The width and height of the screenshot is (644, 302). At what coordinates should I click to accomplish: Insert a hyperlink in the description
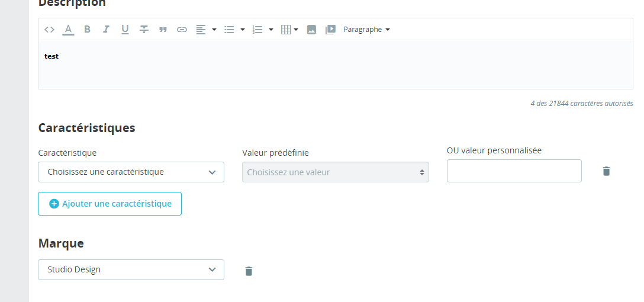(182, 30)
